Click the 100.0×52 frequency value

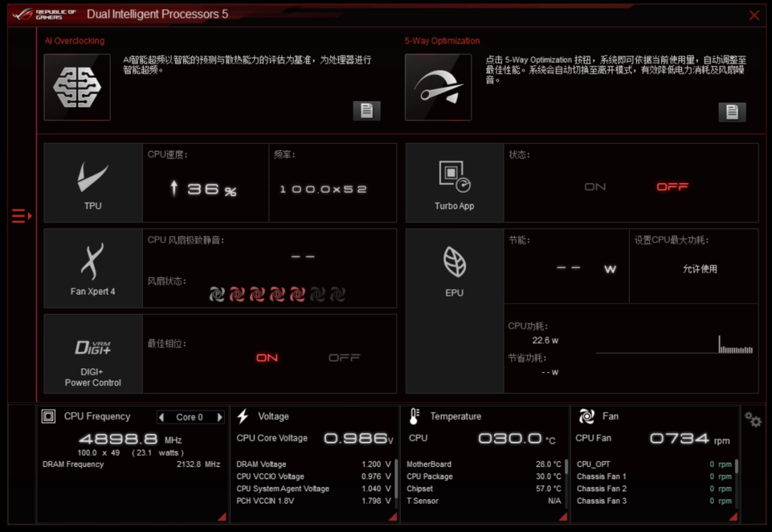(x=324, y=189)
